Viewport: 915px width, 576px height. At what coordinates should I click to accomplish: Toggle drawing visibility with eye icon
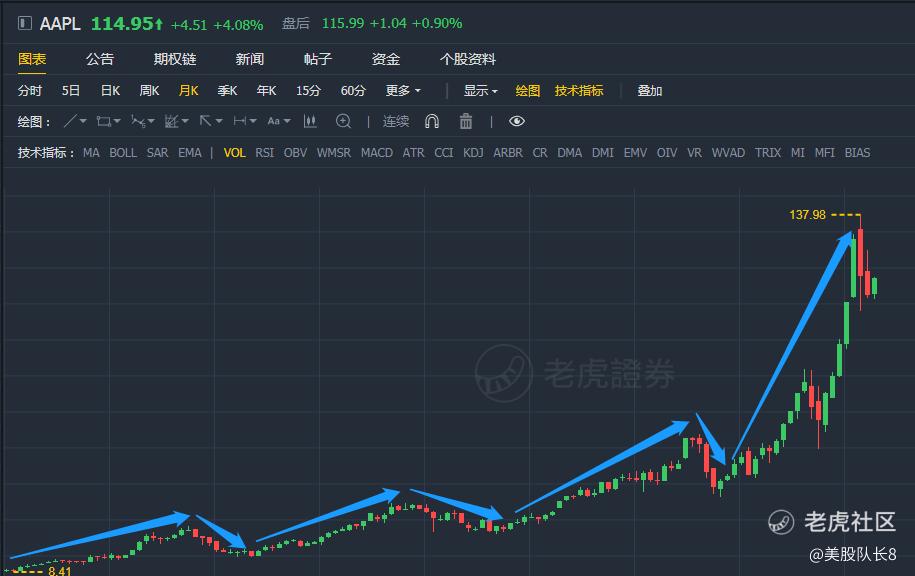(517, 121)
